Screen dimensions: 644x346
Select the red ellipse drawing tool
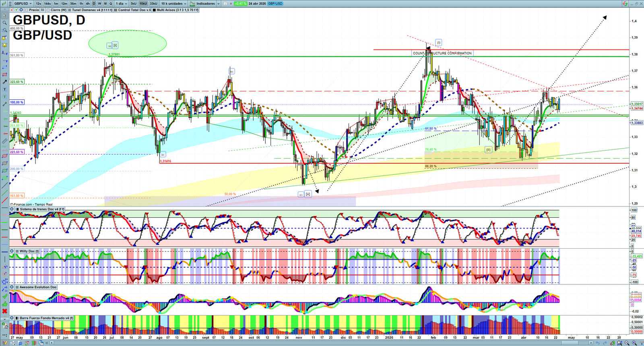(4, 156)
